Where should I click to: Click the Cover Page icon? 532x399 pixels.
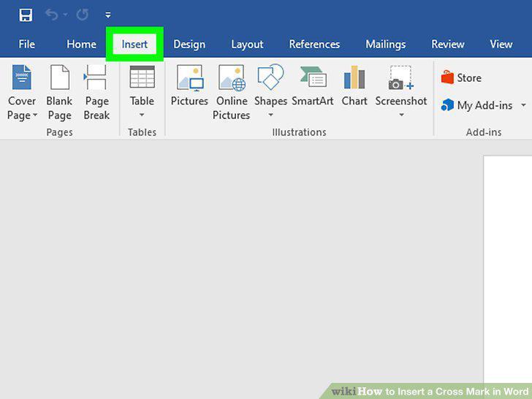(22, 77)
